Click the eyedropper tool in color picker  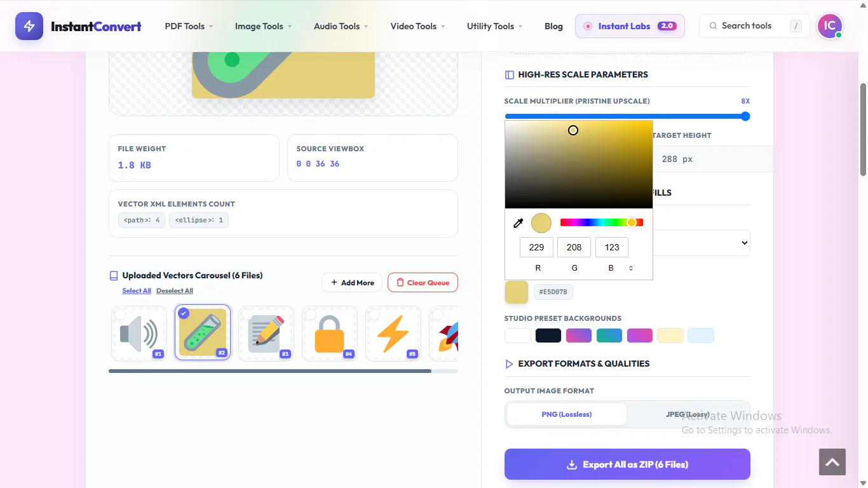(x=519, y=223)
